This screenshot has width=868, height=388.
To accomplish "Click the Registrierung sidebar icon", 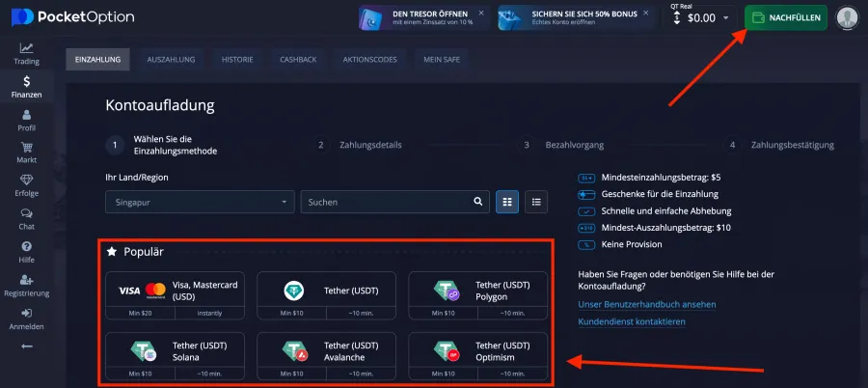I will coord(26,280).
